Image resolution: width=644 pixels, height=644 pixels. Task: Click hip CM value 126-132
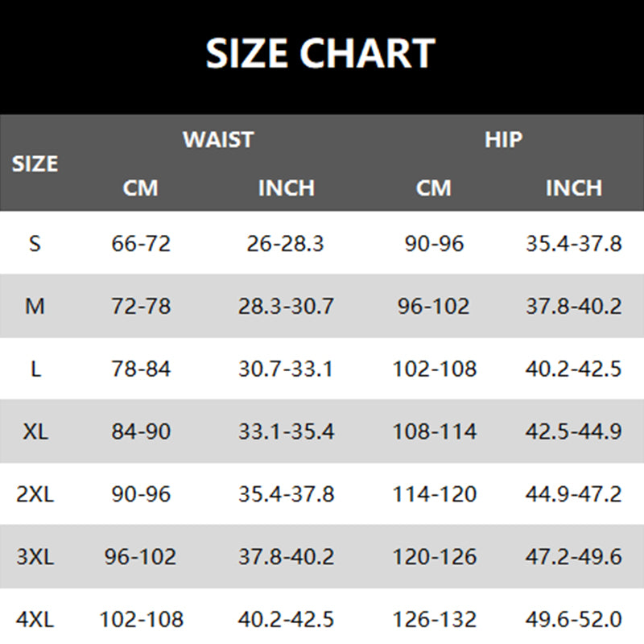(435, 620)
